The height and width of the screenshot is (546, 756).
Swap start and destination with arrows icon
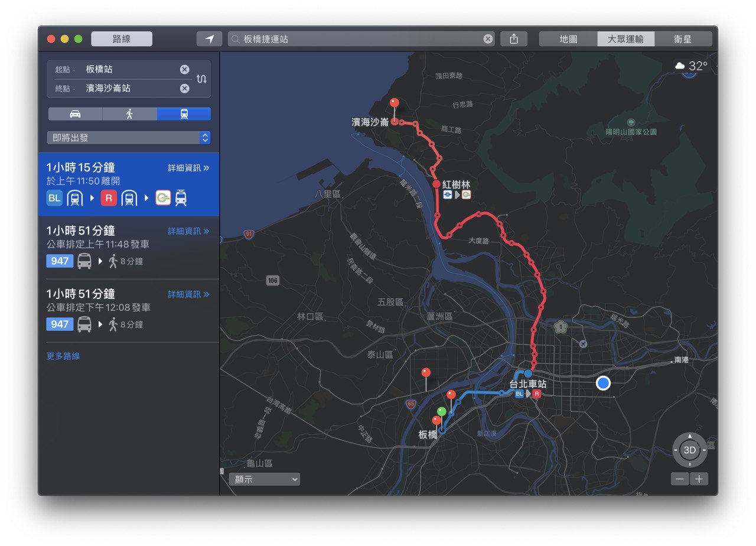(x=201, y=79)
